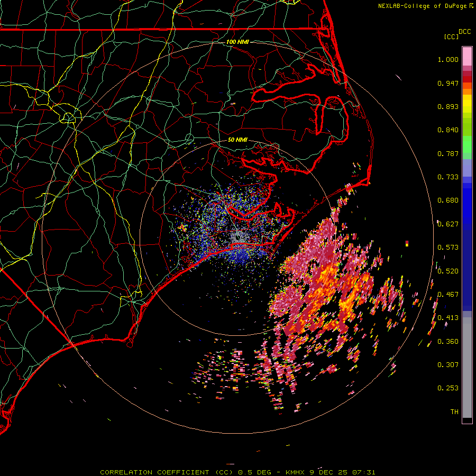Click the 0.893 scale value
The image size is (476, 476).
pos(448,106)
